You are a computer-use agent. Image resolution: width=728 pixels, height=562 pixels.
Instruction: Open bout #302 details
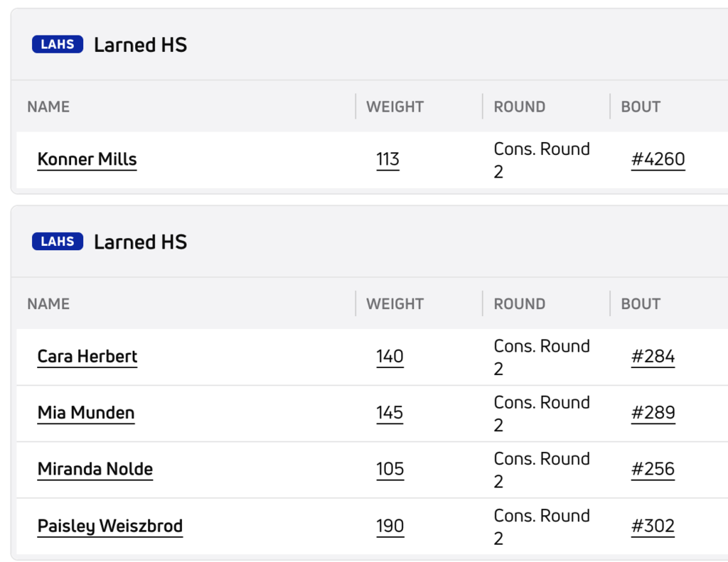653,526
